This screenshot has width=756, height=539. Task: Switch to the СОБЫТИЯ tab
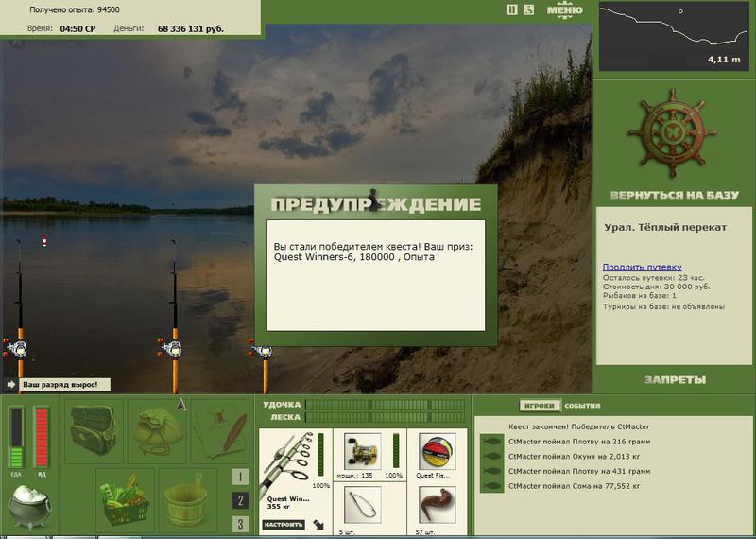click(x=582, y=406)
